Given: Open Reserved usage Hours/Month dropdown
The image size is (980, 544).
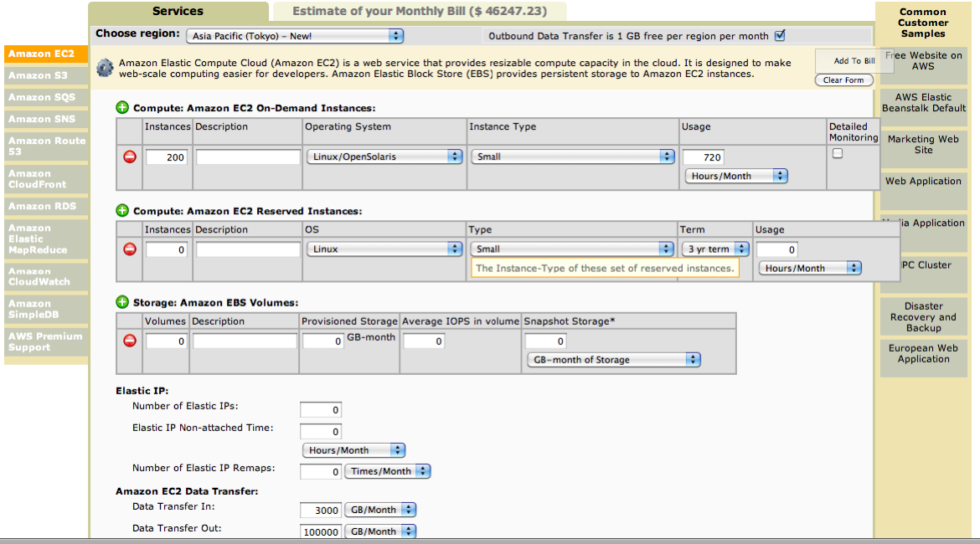Looking at the screenshot, I should [810, 269].
